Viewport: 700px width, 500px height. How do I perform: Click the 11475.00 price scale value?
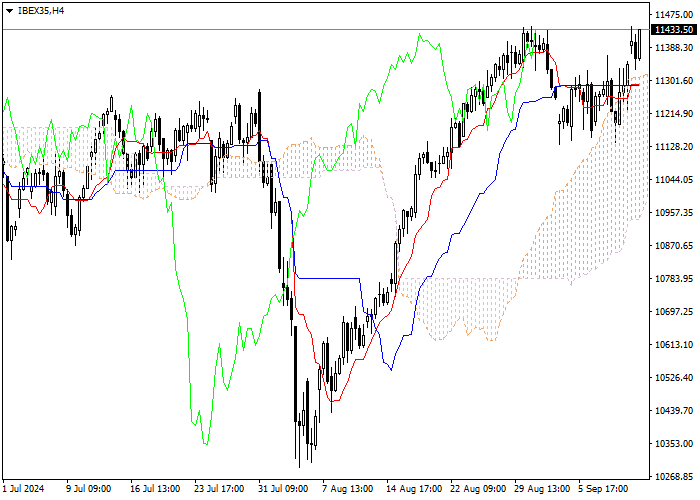pos(674,15)
